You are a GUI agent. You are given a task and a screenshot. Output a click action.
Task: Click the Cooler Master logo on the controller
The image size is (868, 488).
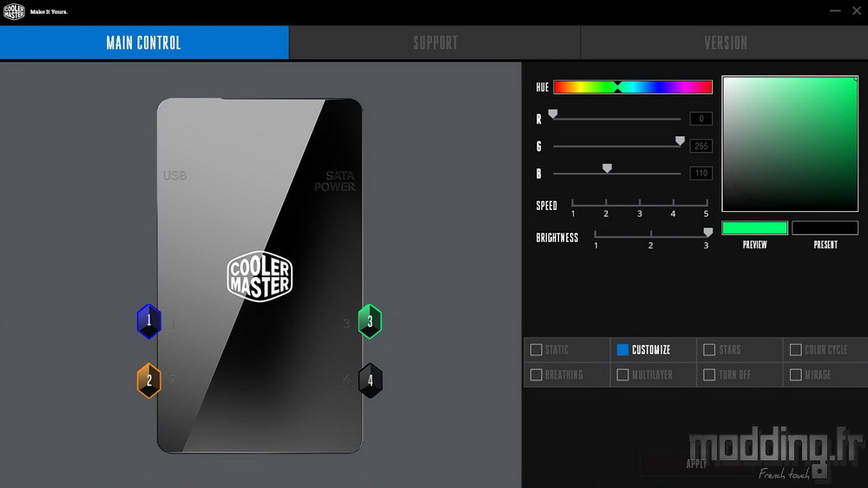260,276
